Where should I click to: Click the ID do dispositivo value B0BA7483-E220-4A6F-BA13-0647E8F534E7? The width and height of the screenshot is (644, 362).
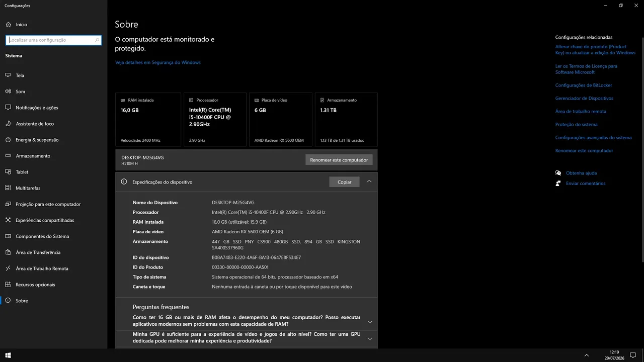(257, 257)
